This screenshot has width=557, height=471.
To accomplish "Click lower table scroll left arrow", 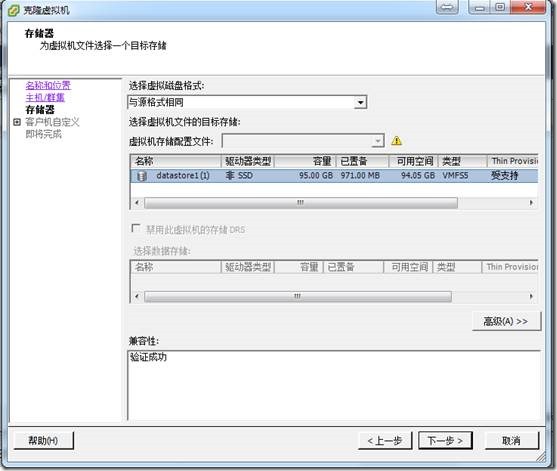I will point(137,296).
